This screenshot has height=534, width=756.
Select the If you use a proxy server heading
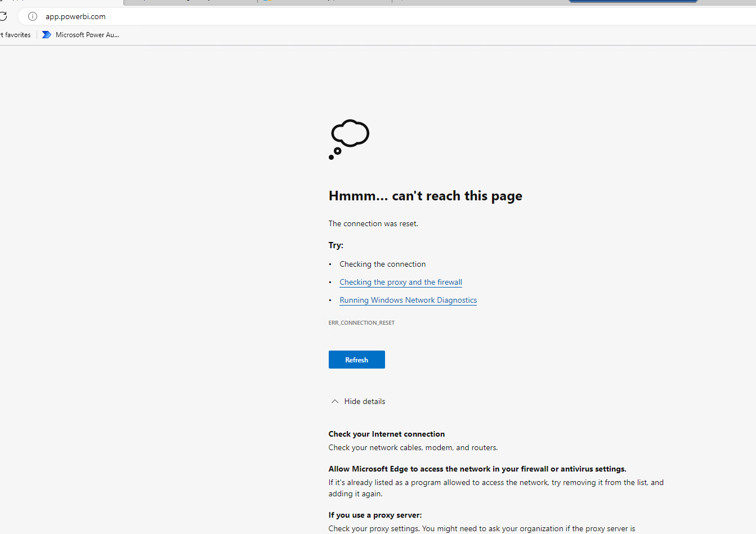click(x=375, y=515)
